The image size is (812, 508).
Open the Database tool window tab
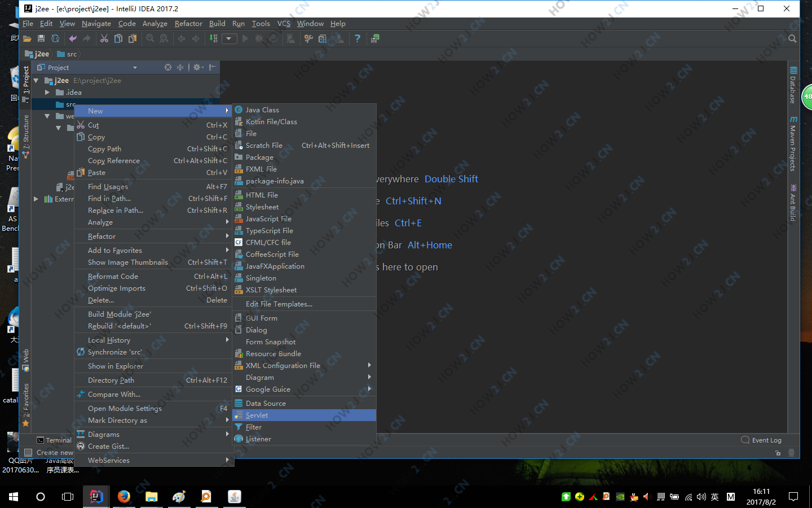tap(793, 85)
